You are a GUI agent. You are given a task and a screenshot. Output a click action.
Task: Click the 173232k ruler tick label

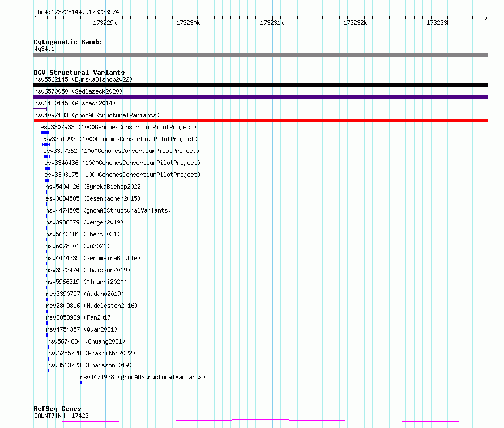coord(355,23)
